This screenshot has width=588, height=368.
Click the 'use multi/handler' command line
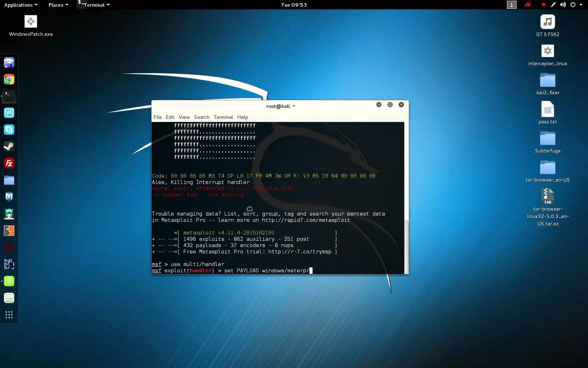pos(188,264)
